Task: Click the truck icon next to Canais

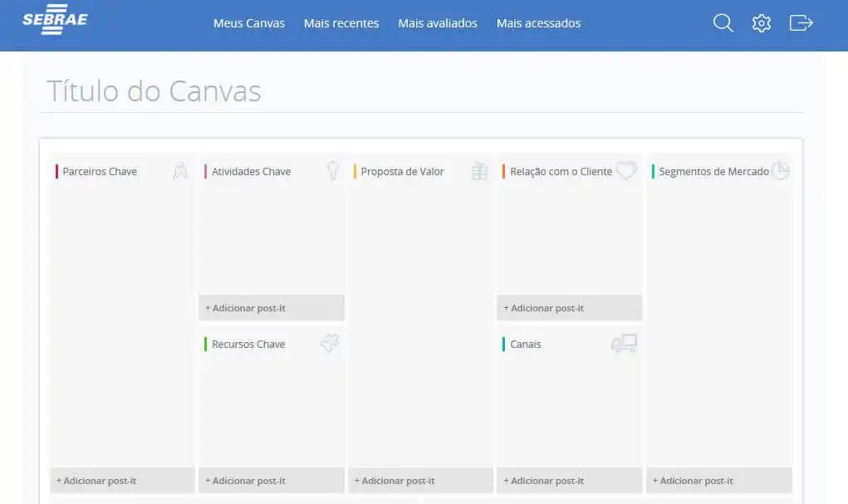Action: 624,344
